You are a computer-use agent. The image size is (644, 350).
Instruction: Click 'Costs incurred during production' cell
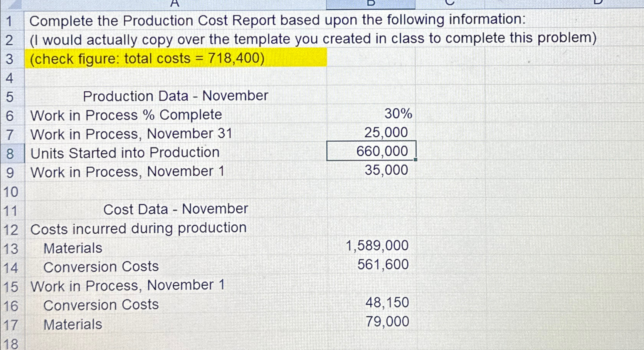tap(138, 228)
